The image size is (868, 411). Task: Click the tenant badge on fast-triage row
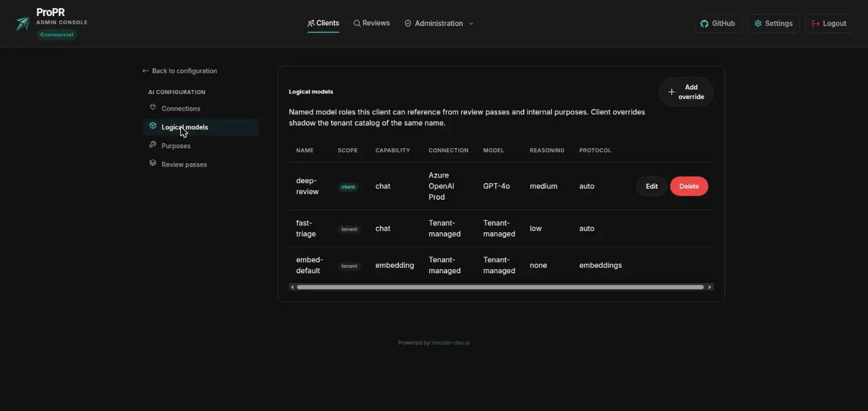point(349,229)
